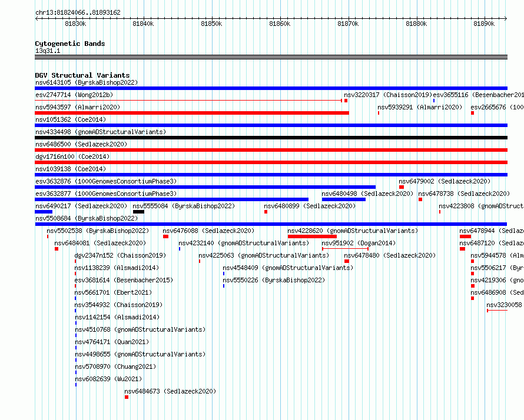The height and width of the screenshot is (420, 524).
Task: Open nsv5550226 (ByrskaBishop2022) variant
Action: point(274,280)
